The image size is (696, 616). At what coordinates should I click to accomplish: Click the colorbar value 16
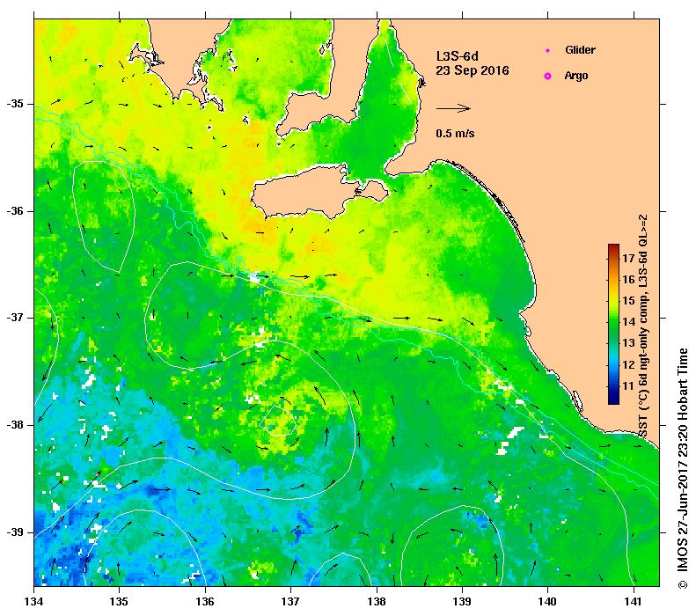(628, 279)
